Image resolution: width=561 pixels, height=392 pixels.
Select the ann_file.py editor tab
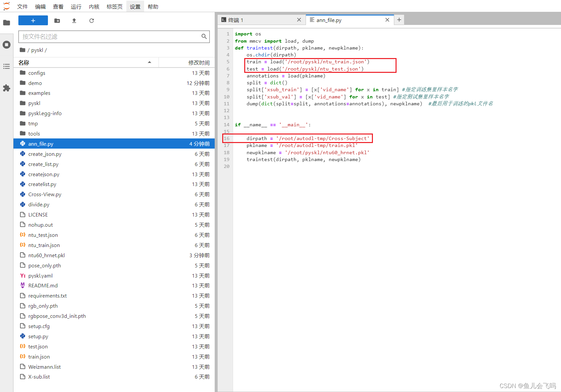pyautogui.click(x=329, y=20)
